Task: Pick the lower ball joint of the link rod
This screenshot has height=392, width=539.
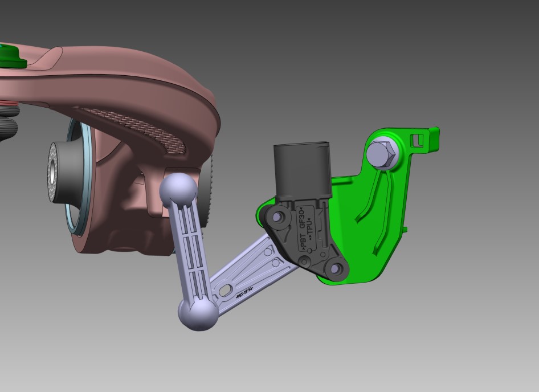Action: click(x=198, y=313)
